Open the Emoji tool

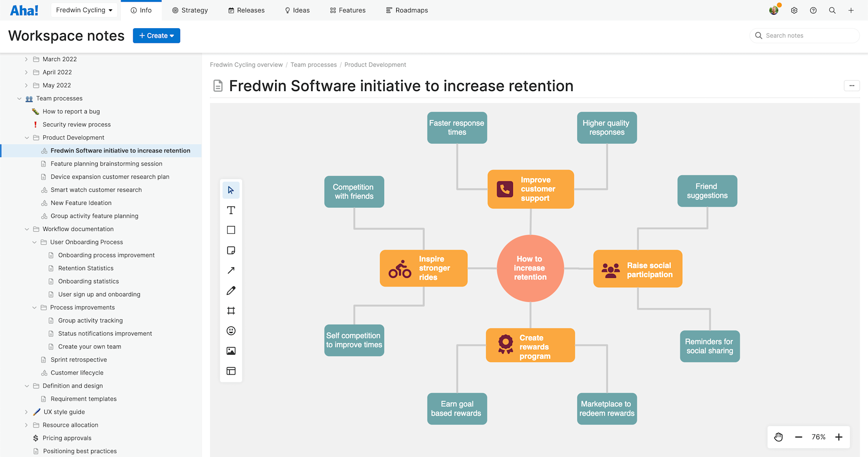click(x=231, y=330)
